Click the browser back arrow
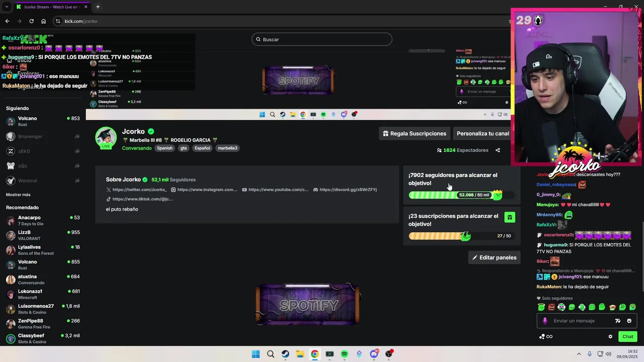 7,21
